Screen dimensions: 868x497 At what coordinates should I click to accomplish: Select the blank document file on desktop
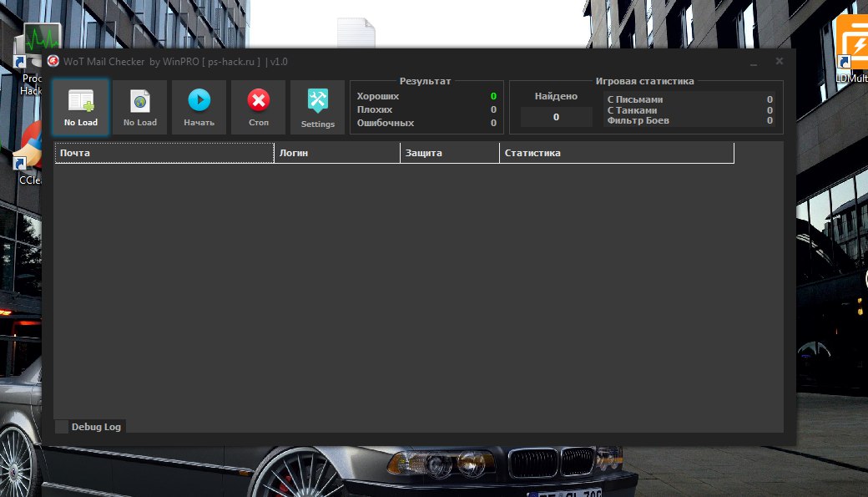(356, 33)
